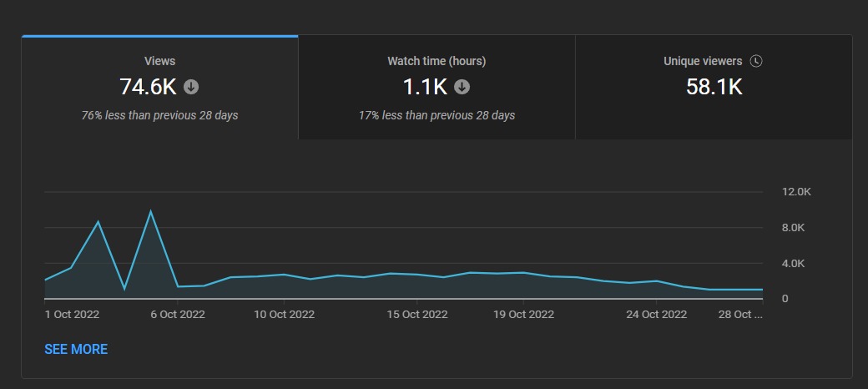The height and width of the screenshot is (389, 868).
Task: Select the 24 Oct 2022 axis label
Action: 656,315
